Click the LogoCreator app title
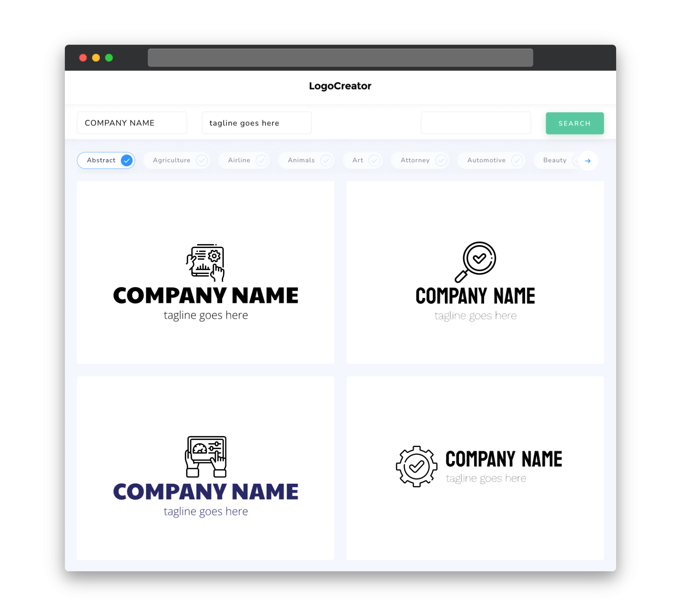The height and width of the screenshot is (616, 681). [x=340, y=85]
